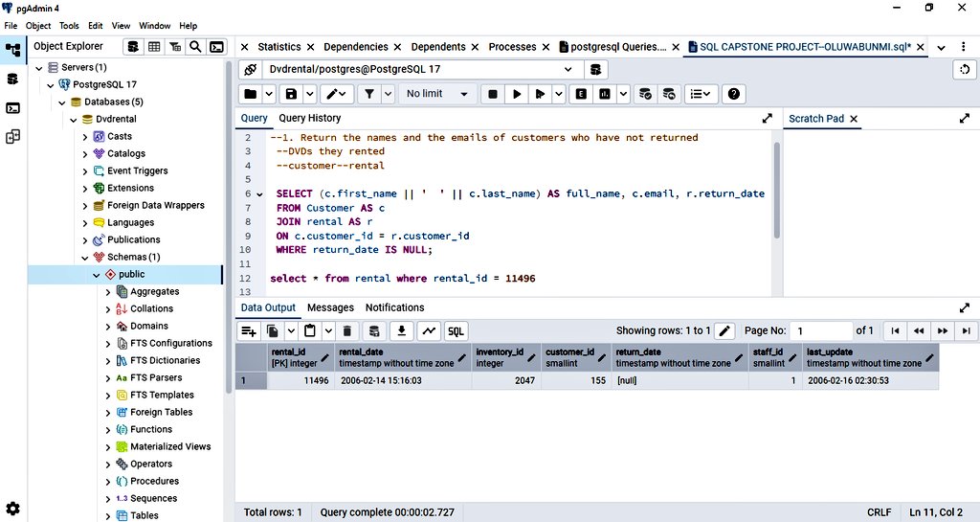
Task: Open the File menu
Action: pyautogui.click(x=11, y=26)
